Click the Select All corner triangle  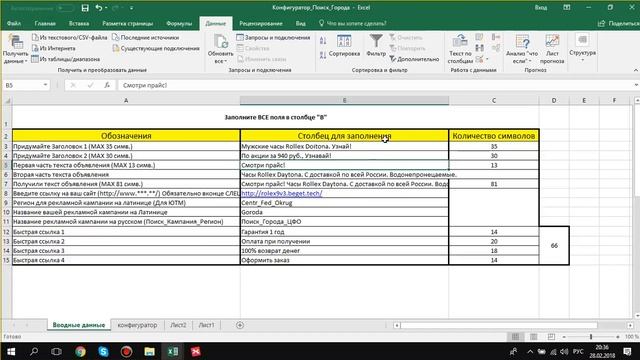point(7,100)
